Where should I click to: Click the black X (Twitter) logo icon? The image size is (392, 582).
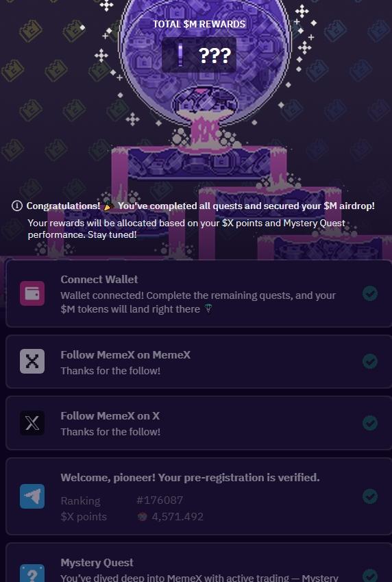(32, 423)
